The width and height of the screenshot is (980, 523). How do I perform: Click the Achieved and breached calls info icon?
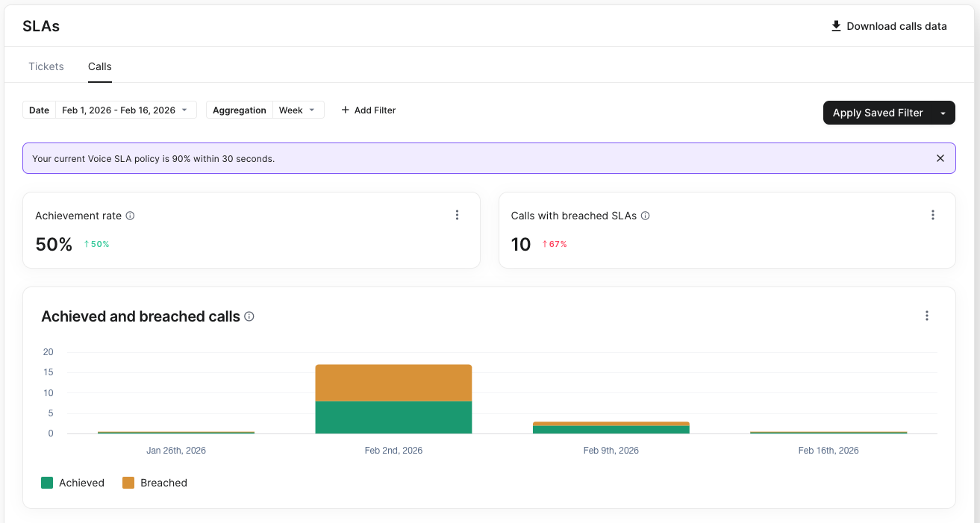click(249, 316)
